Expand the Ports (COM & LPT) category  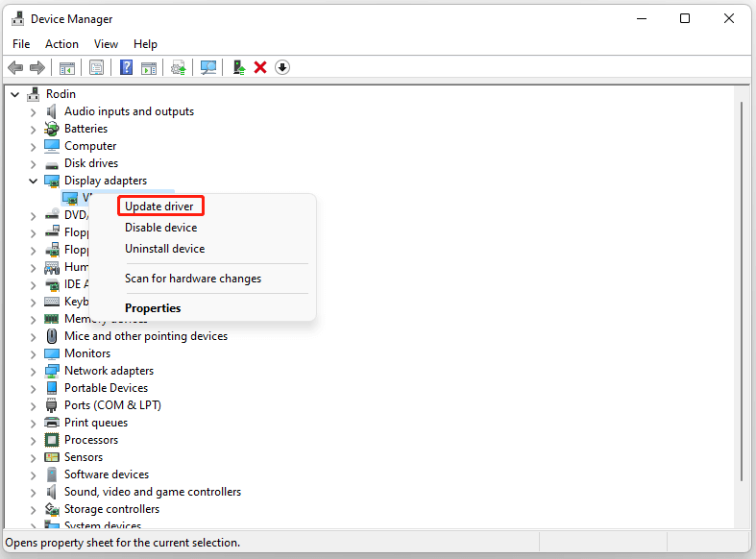[33, 406]
